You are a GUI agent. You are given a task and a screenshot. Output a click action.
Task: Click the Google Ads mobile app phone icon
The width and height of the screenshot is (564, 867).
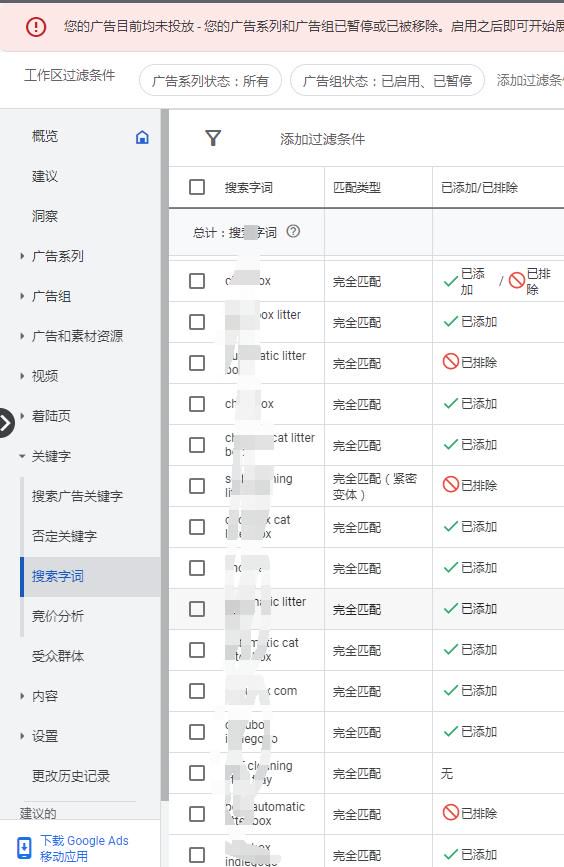pos(24,848)
